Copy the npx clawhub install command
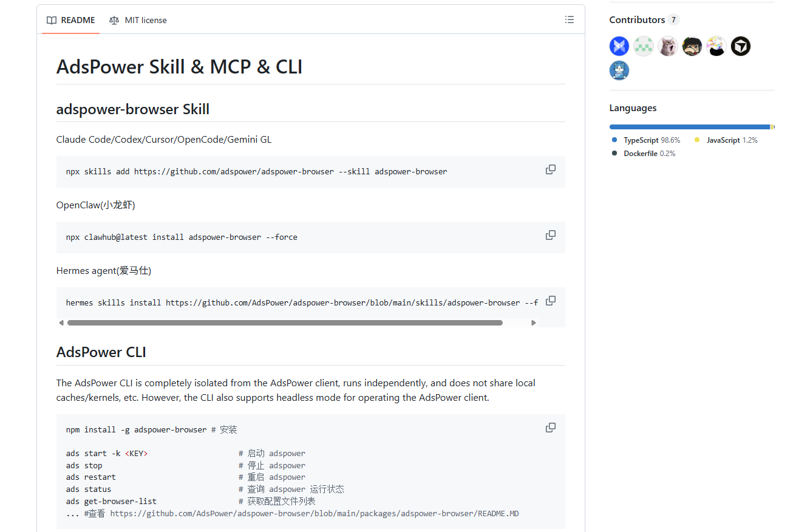 (551, 236)
